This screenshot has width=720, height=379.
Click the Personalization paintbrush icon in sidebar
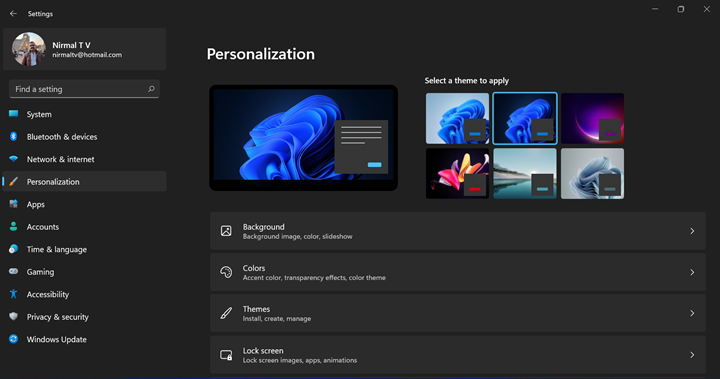tap(13, 181)
